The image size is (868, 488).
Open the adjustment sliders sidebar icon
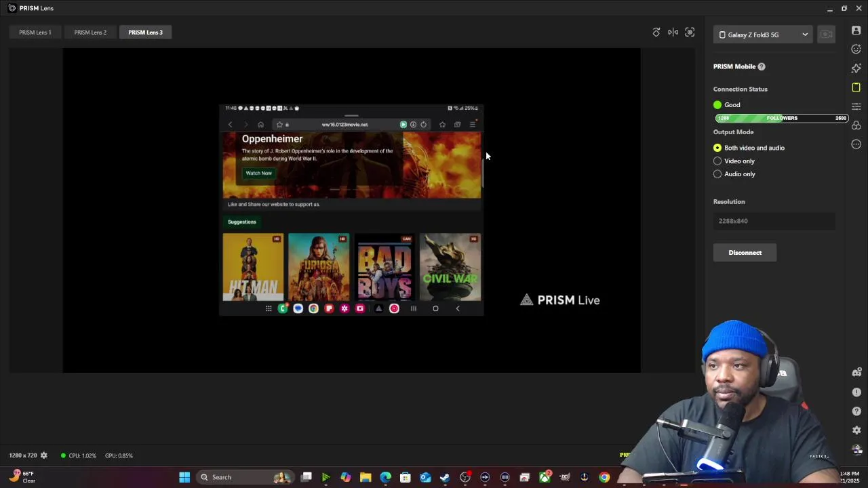click(856, 106)
